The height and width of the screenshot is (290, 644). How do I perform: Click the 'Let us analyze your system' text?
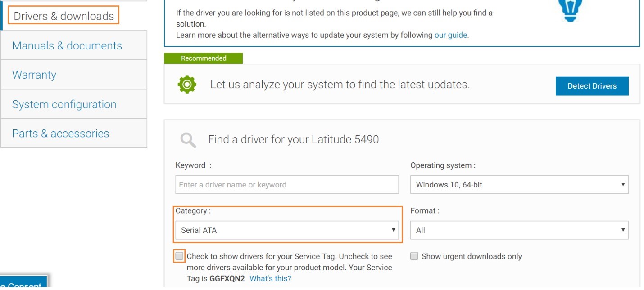pos(340,85)
